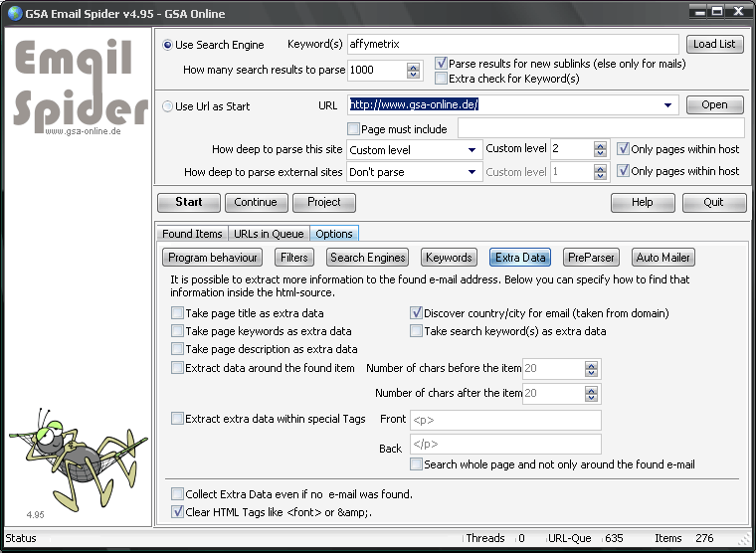Switch to URLs in Queue tab
Image resolution: width=756 pixels, height=553 pixels.
269,234
